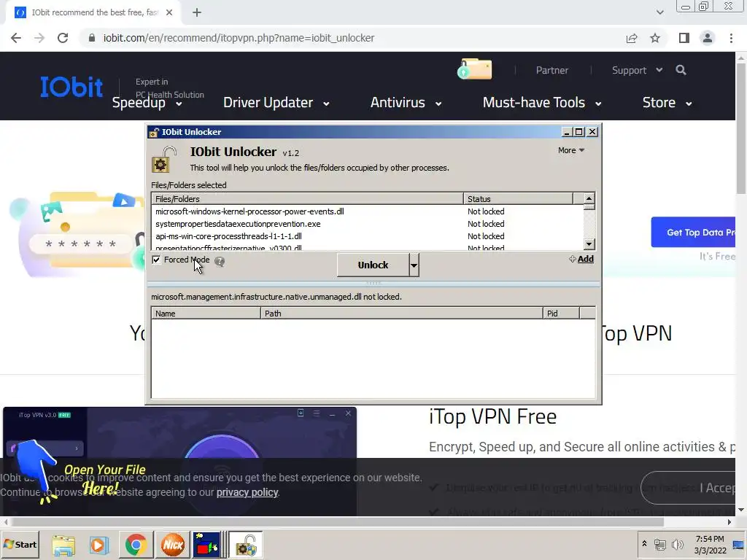This screenshot has width=747, height=560.
Task: Click the Unlock button
Action: [x=373, y=265]
